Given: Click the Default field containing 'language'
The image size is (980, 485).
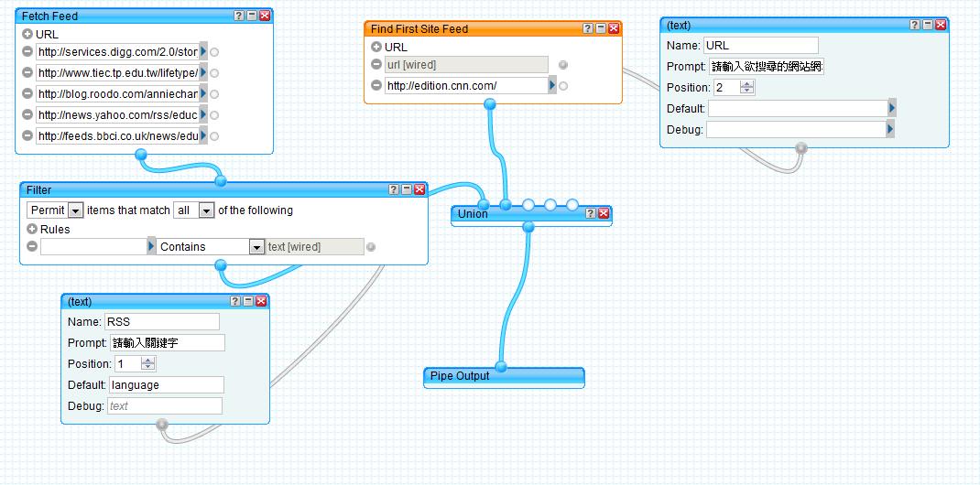Looking at the screenshot, I should pos(166,385).
